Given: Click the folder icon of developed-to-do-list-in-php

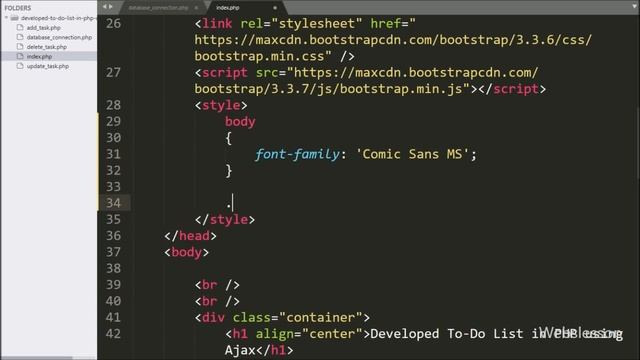Looking at the screenshot, I should 15,18.
